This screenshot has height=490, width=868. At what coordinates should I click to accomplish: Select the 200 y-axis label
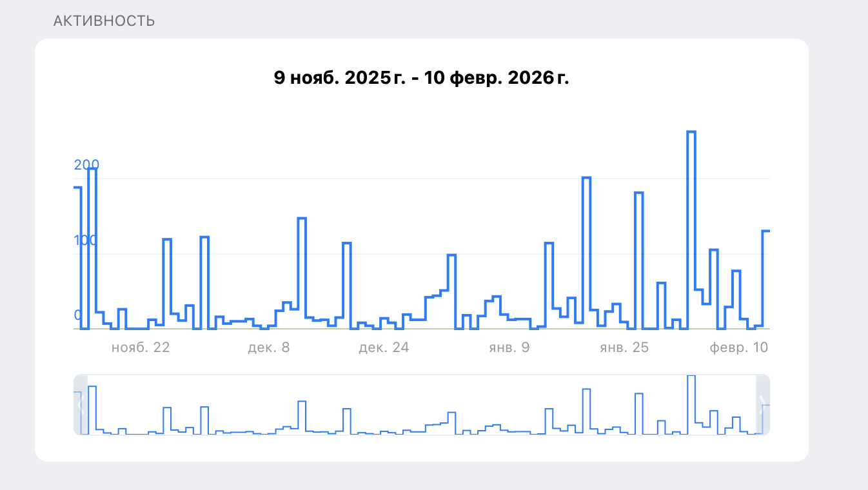tap(86, 165)
